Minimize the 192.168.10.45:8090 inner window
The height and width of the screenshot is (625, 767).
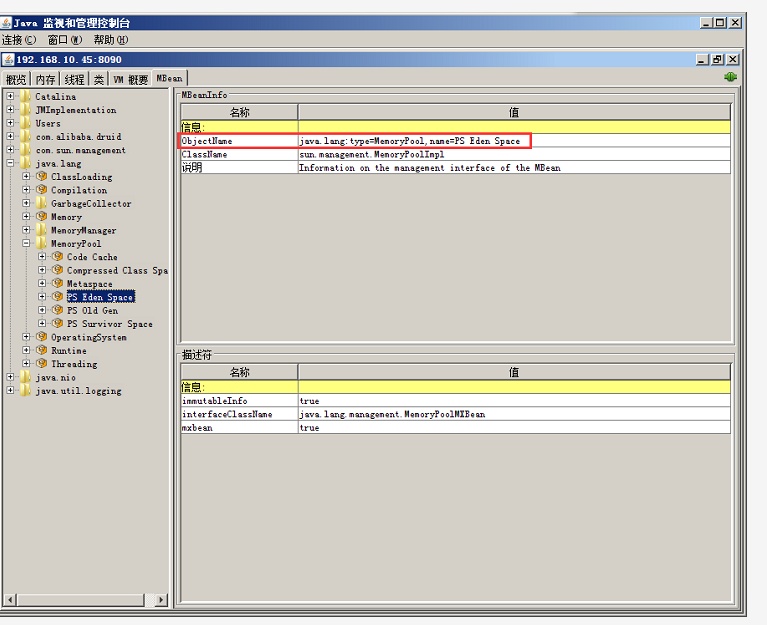pyautogui.click(x=702, y=60)
